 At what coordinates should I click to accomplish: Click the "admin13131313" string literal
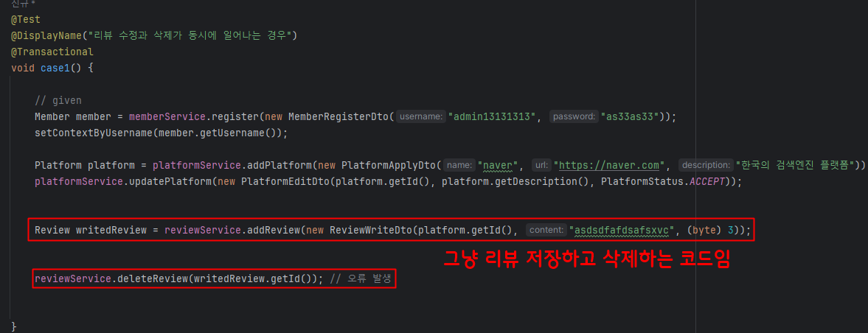[492, 117]
